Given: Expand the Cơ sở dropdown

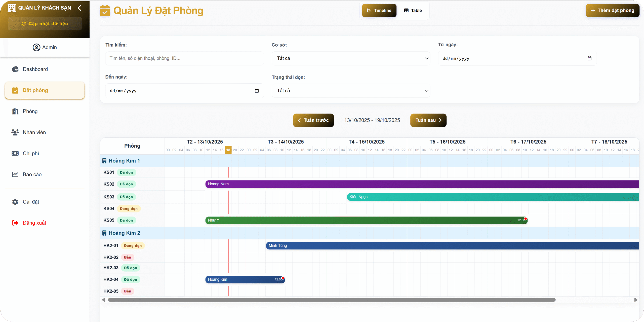Looking at the screenshot, I should [351, 58].
